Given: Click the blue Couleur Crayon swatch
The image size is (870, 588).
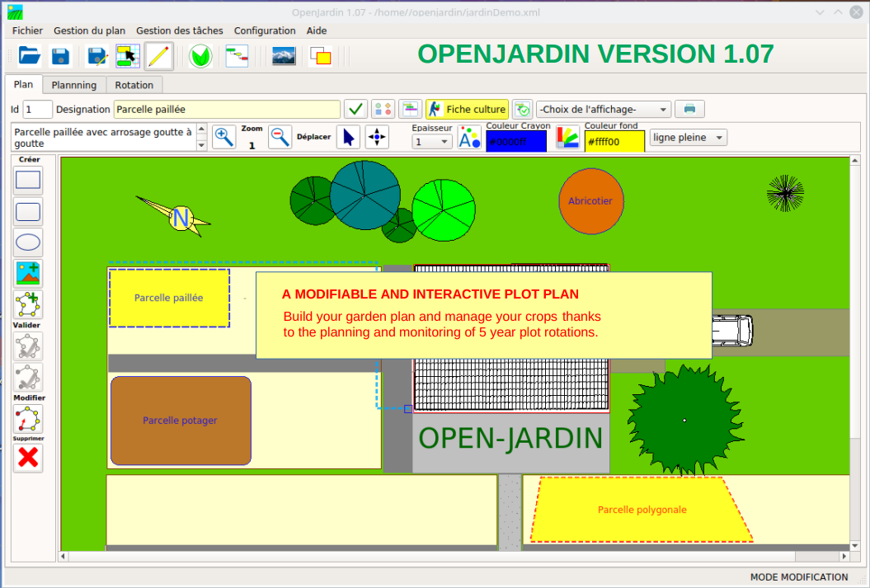Looking at the screenshot, I should click(515, 142).
